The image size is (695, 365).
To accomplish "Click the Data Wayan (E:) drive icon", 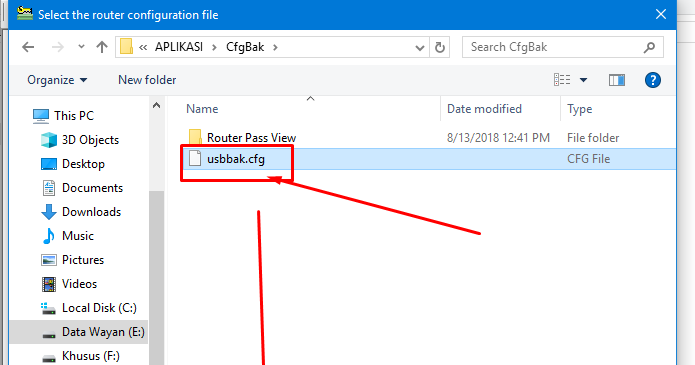I will pyautogui.click(x=49, y=335).
